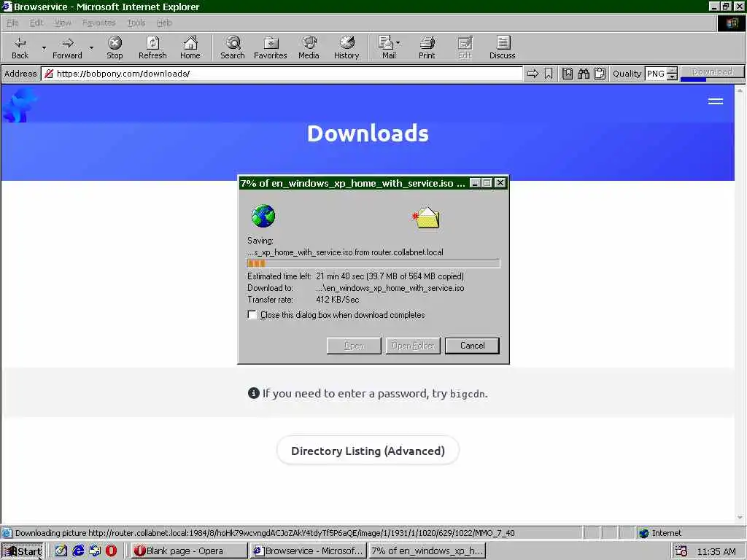Click the scrollbar down arrow
This screenshot has width=747, height=560.
pyautogui.click(x=740, y=517)
